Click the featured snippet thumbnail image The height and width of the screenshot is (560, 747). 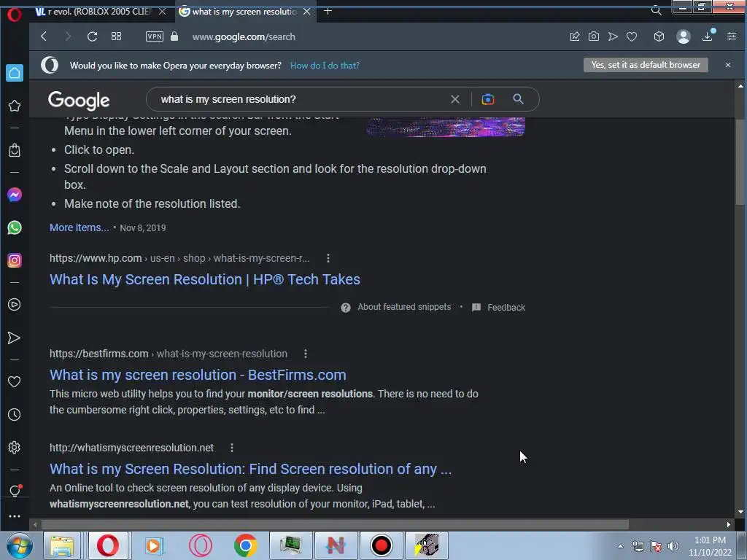tap(446, 127)
